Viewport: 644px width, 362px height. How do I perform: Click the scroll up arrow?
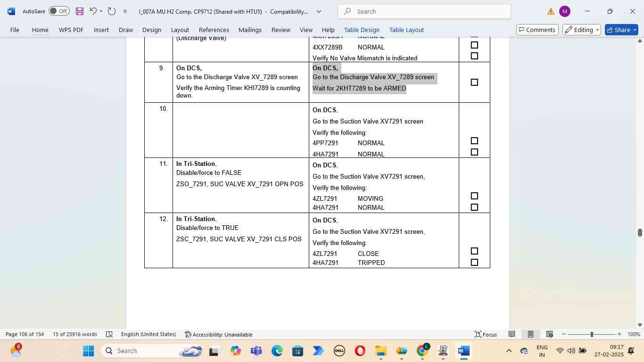point(640,41)
